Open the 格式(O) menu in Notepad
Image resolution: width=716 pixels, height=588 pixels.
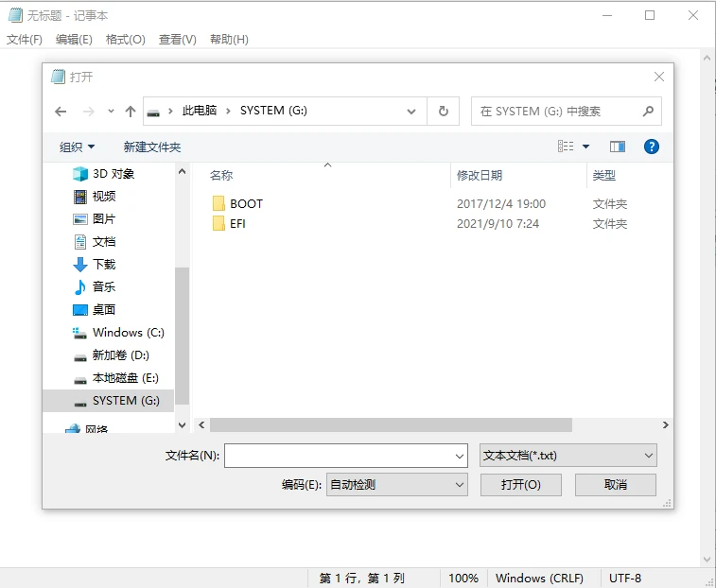pos(125,40)
